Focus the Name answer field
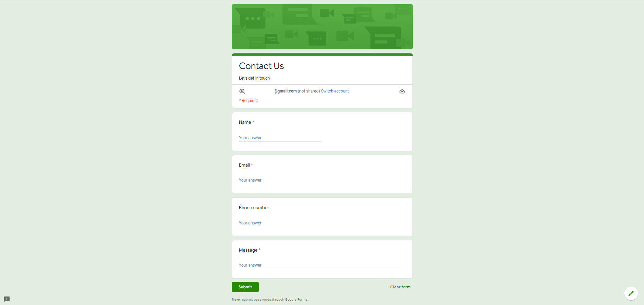 click(x=280, y=138)
